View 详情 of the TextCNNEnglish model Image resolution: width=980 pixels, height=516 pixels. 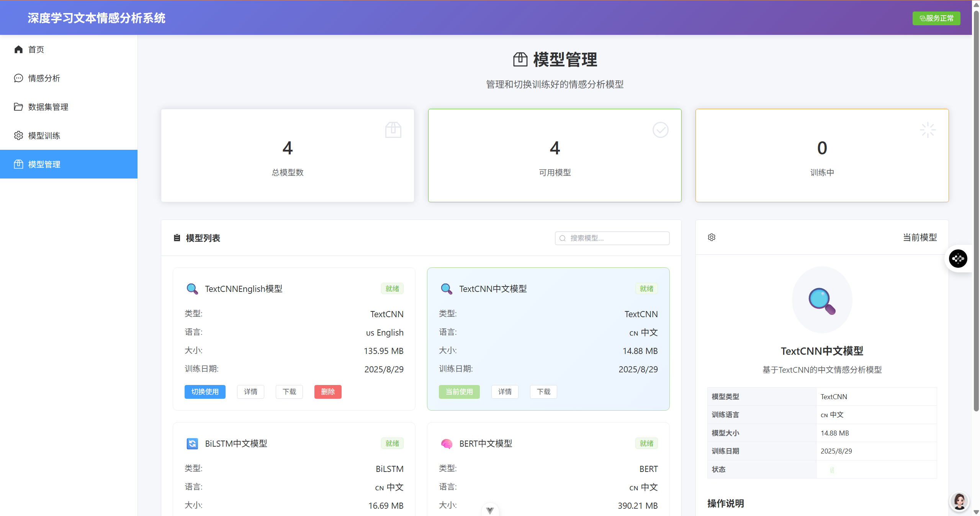[x=250, y=392]
